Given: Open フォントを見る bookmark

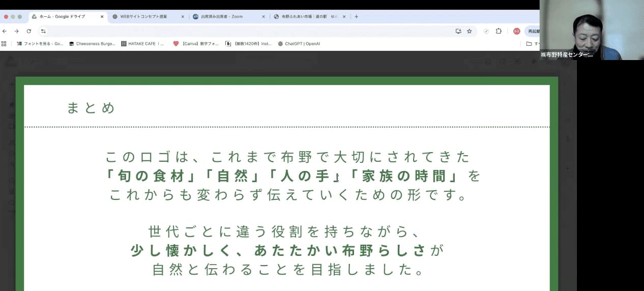Looking at the screenshot, I should coord(40,44).
